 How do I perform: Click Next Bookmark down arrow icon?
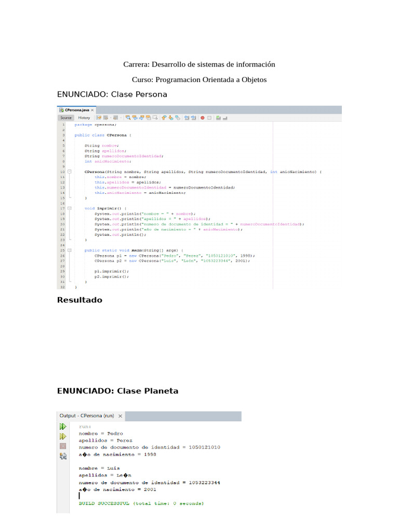click(x=170, y=118)
